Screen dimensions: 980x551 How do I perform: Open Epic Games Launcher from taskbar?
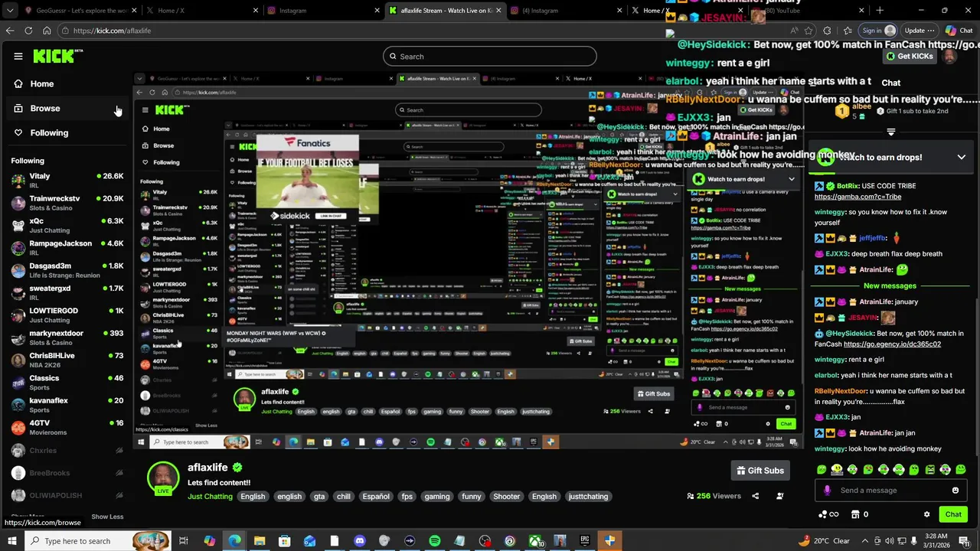(585, 541)
